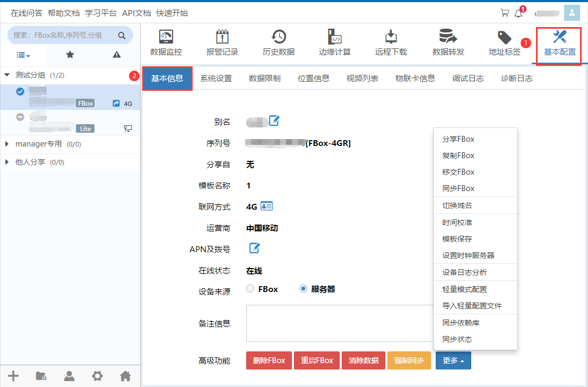Open the 远程下载 remote download icon
The image size is (588, 387).
click(391, 37)
